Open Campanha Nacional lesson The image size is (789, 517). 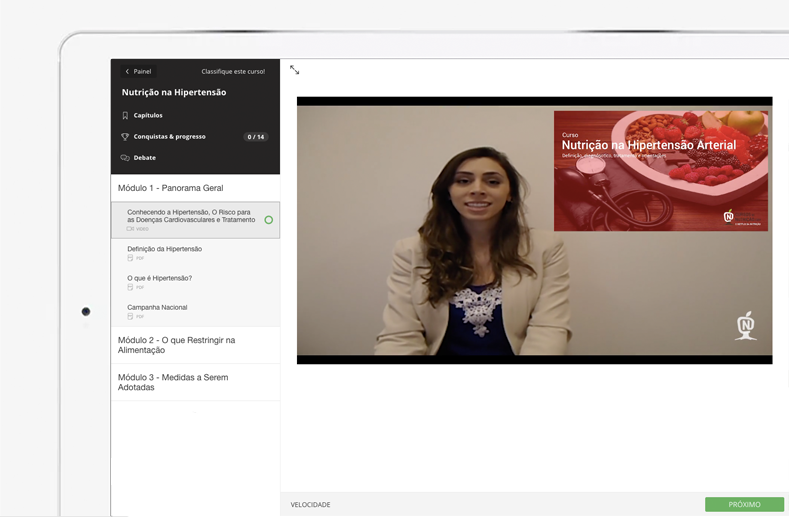pos(195,311)
